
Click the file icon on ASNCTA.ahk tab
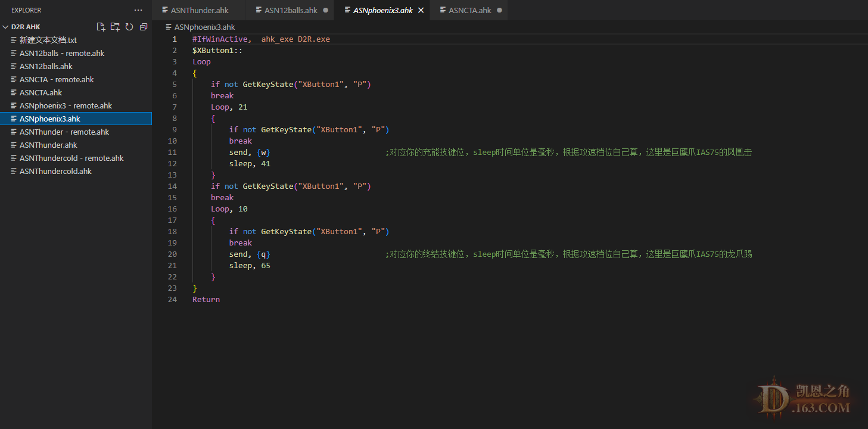443,10
